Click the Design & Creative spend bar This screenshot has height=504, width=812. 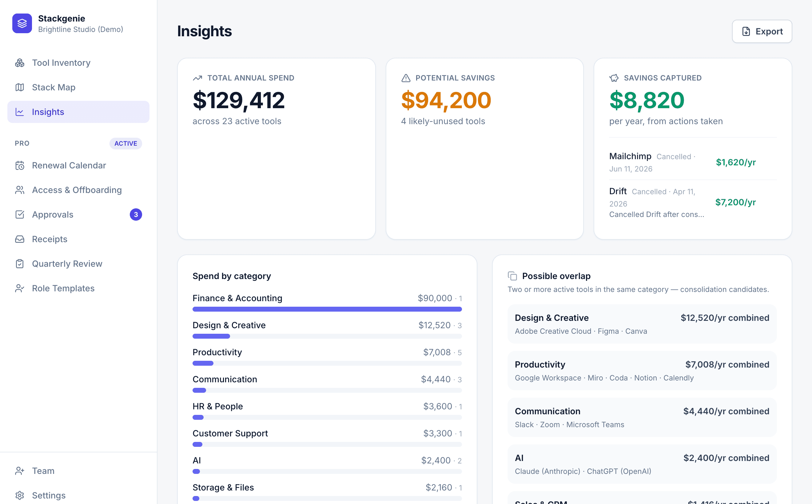pos(327,336)
